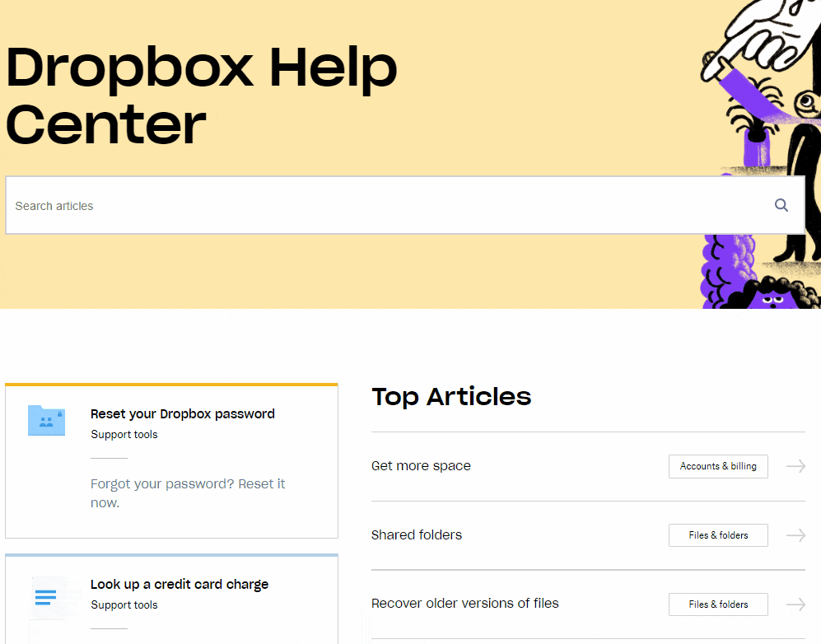
Task: Click the Accounts & billing tag
Action: tap(717, 466)
